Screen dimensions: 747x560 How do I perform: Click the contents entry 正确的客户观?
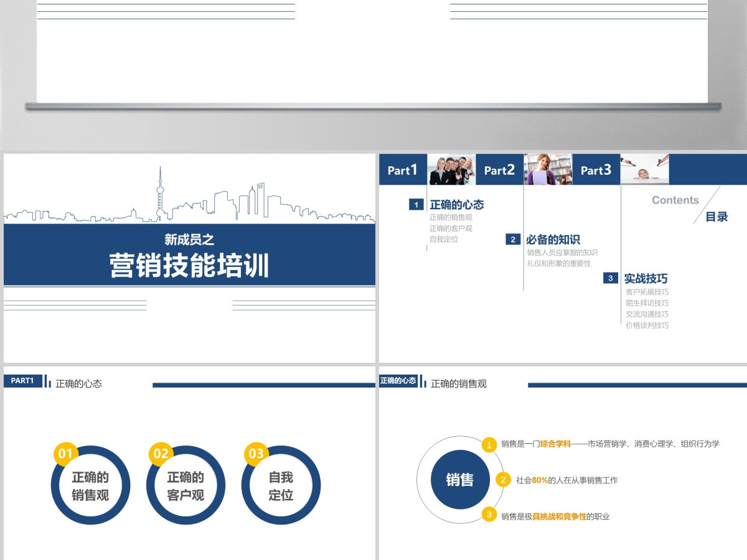tap(451, 228)
